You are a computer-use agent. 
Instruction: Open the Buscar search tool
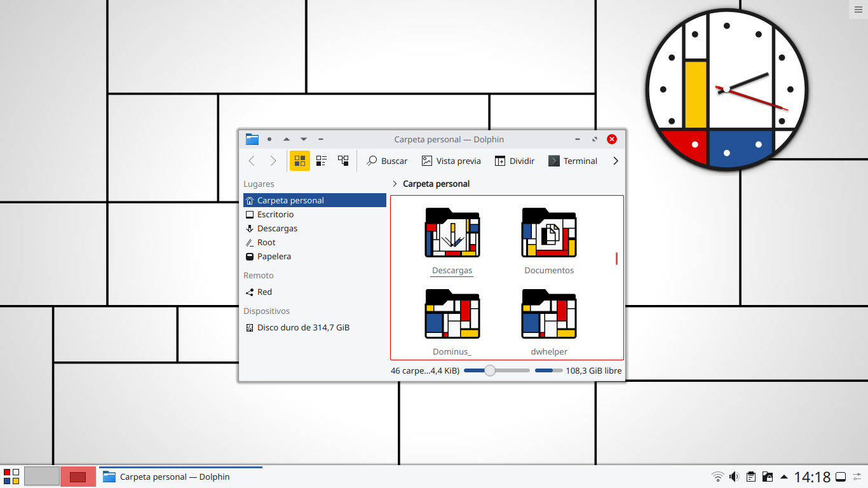coord(387,161)
